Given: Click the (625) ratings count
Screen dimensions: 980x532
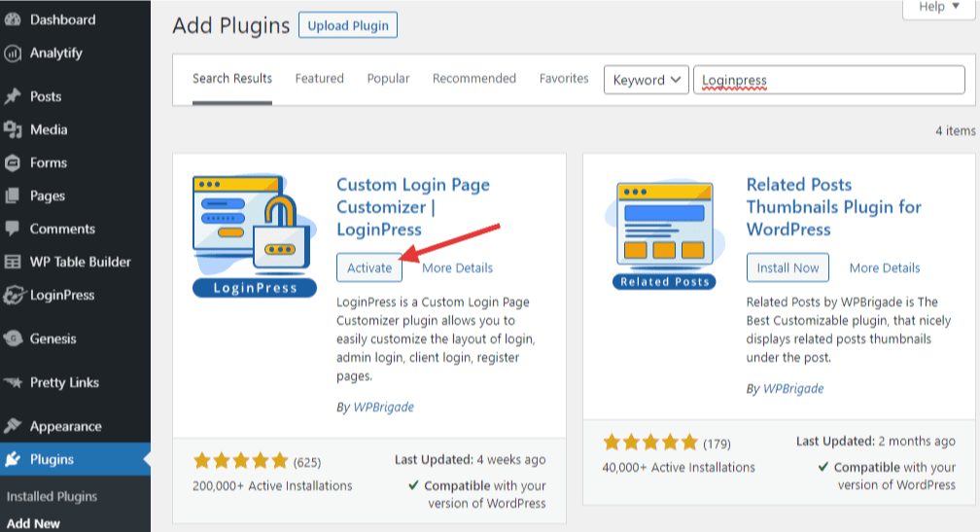Looking at the screenshot, I should 307,462.
